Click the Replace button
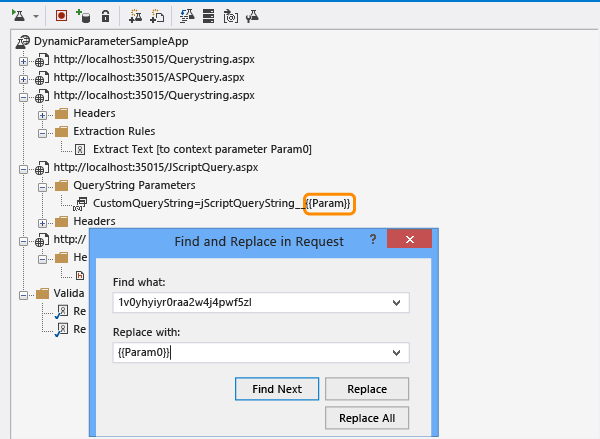 (367, 389)
